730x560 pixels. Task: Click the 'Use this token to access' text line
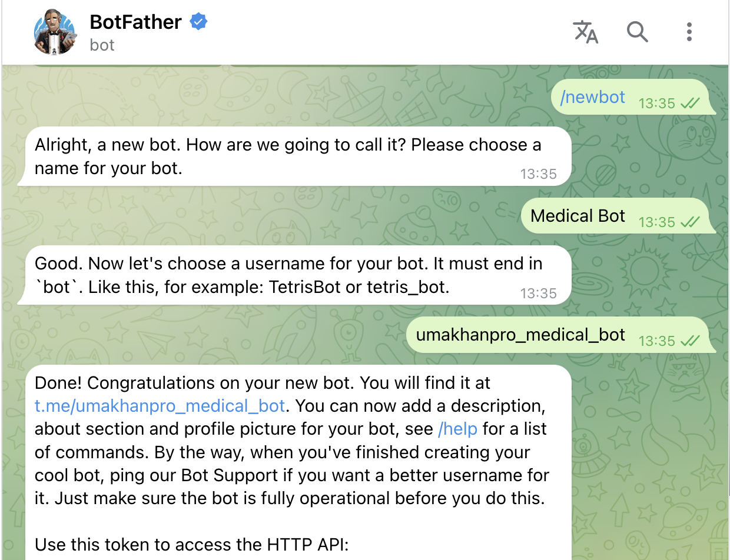tap(192, 545)
